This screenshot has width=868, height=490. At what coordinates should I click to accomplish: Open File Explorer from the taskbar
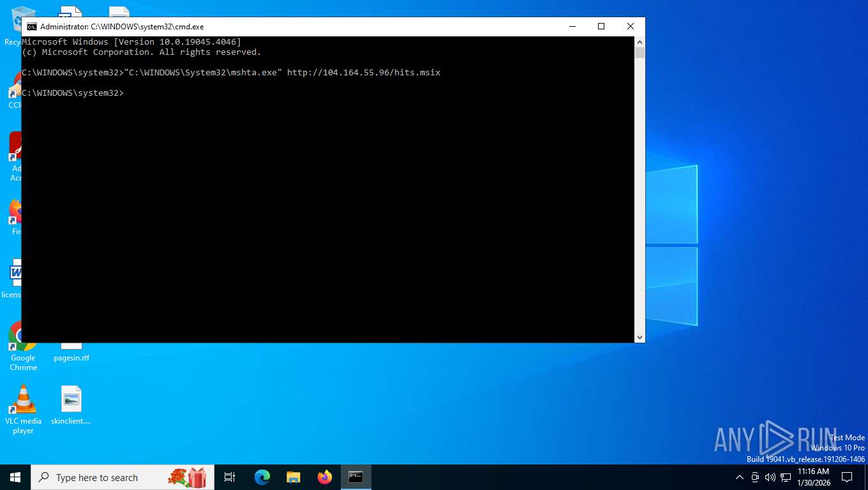[293, 477]
